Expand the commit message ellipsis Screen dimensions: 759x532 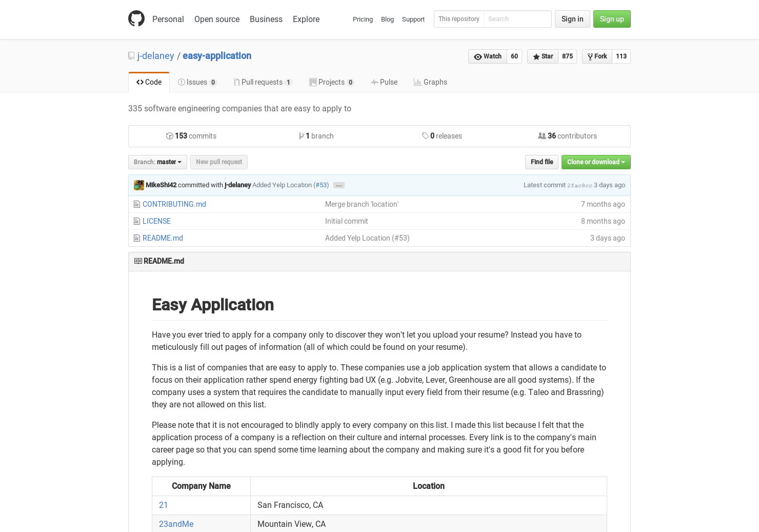tap(338, 185)
